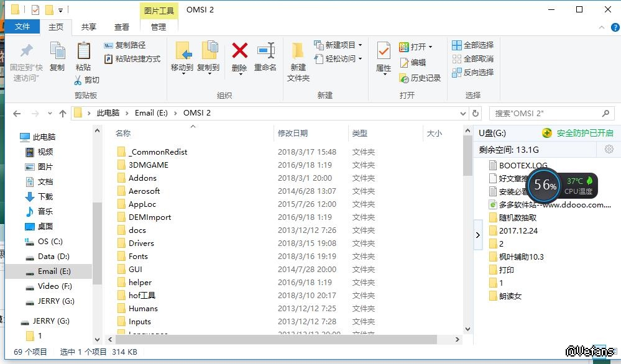Click 全部取消 (Select none)

[473, 59]
